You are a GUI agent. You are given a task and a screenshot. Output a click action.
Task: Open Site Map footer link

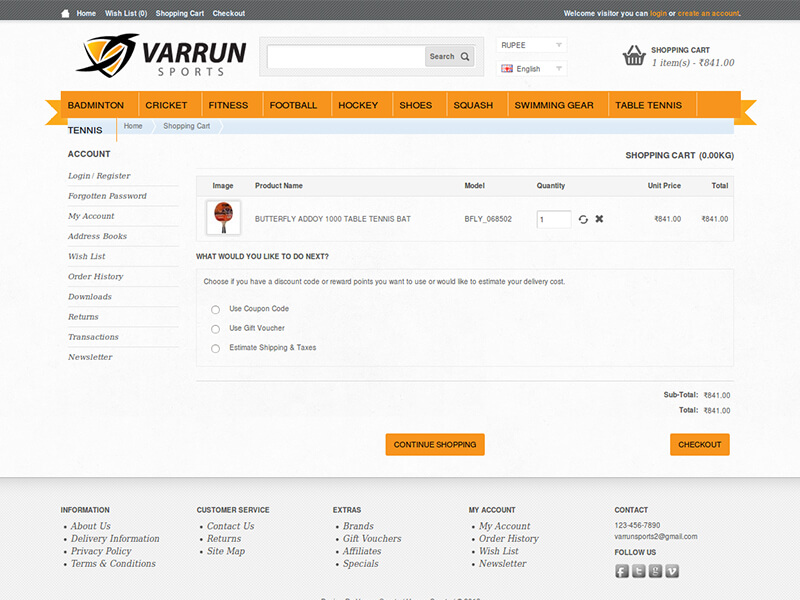pos(226,551)
